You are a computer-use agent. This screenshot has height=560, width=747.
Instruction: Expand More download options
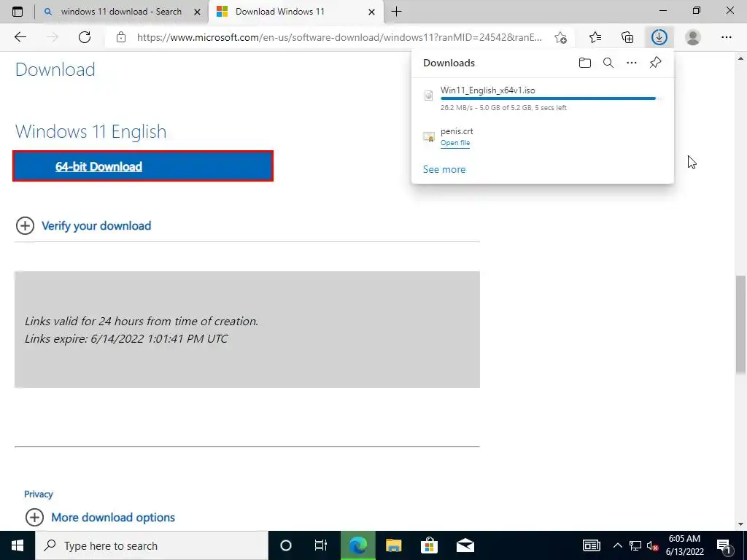113,517
